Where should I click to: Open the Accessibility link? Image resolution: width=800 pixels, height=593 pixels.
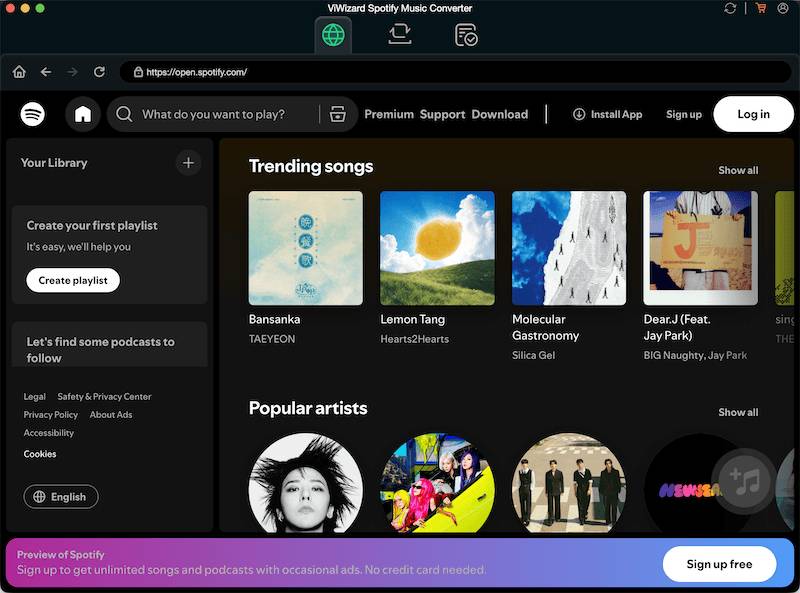pos(48,433)
